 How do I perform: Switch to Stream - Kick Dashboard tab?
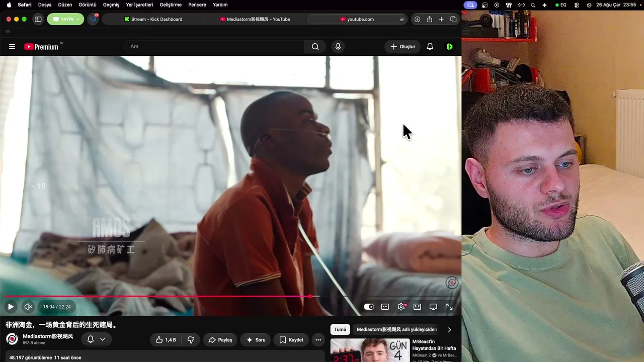(153, 19)
